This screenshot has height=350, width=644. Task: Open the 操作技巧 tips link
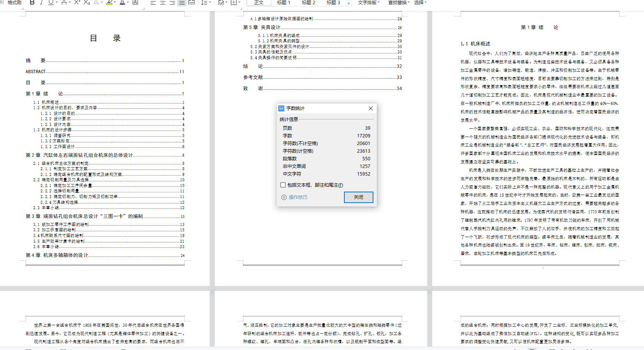pyautogui.click(x=298, y=197)
